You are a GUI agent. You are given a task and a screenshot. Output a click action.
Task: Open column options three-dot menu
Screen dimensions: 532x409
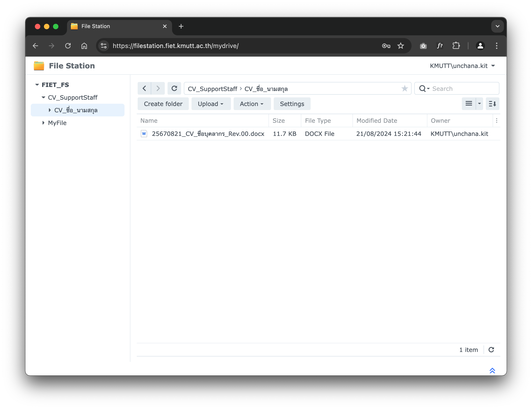pos(496,120)
